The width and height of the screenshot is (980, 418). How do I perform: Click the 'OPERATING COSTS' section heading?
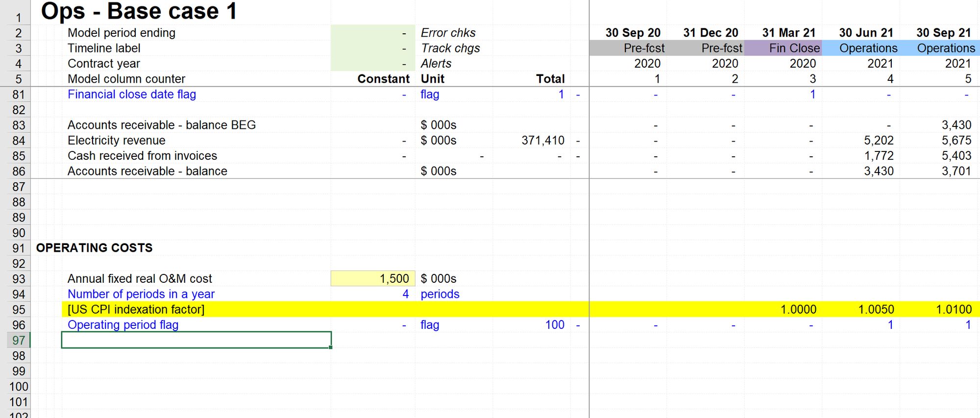94,248
